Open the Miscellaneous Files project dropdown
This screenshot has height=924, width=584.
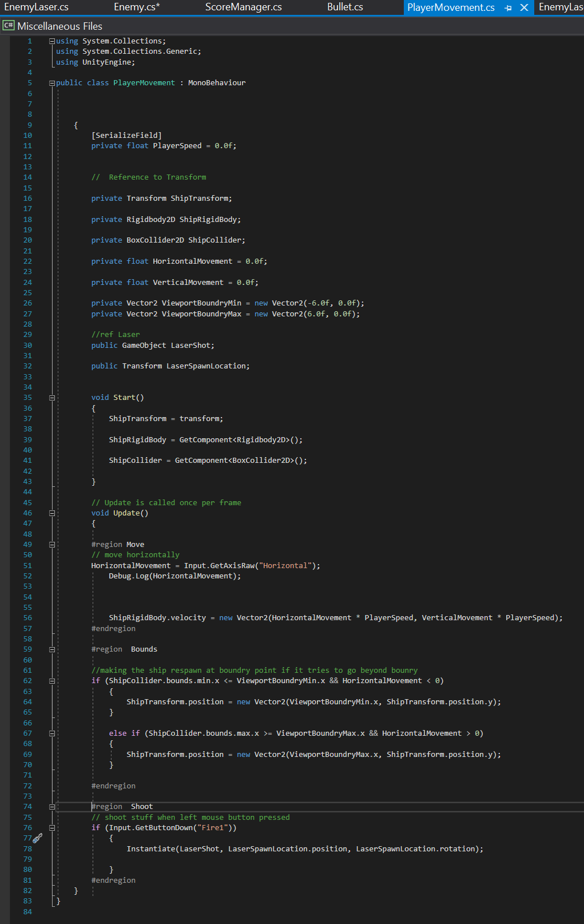pyautogui.click(x=60, y=26)
